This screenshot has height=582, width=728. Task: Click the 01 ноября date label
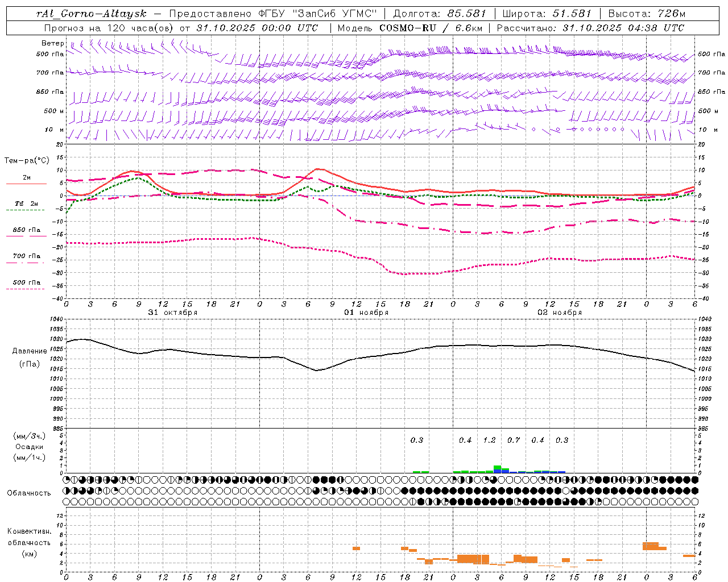(366, 313)
